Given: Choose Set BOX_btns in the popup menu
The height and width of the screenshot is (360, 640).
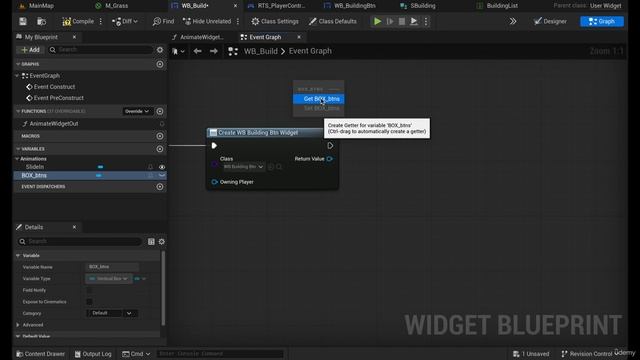Looking at the screenshot, I should click(x=319, y=108).
